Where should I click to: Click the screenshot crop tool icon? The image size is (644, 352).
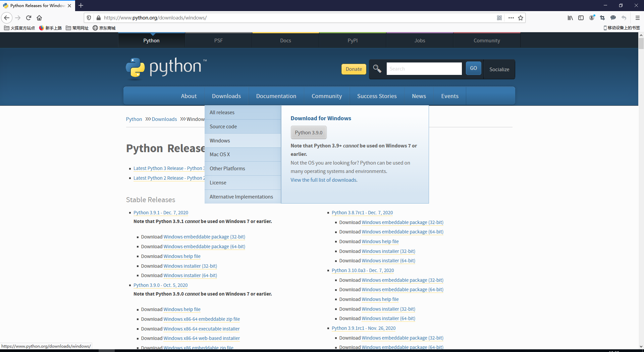(602, 18)
